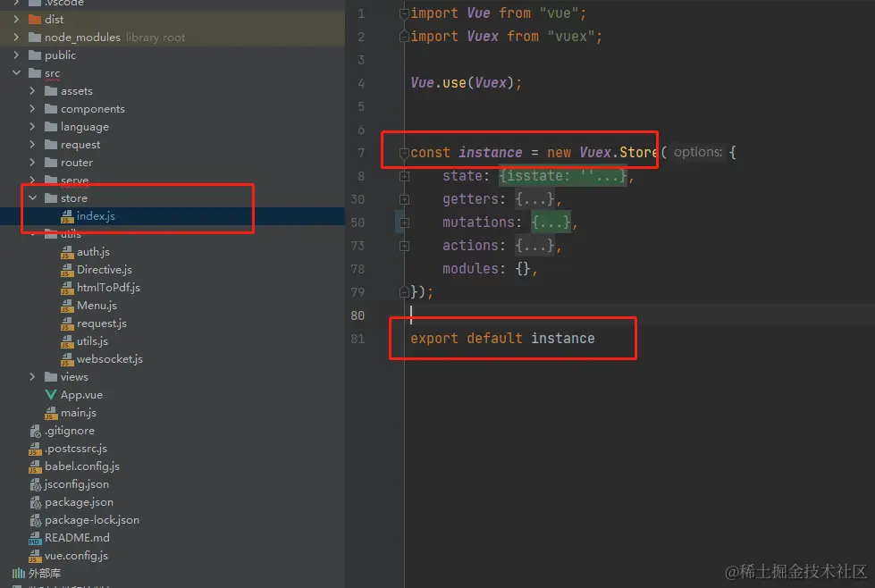Click the language folder icon
This screenshot has width=875, height=588.
(x=51, y=127)
